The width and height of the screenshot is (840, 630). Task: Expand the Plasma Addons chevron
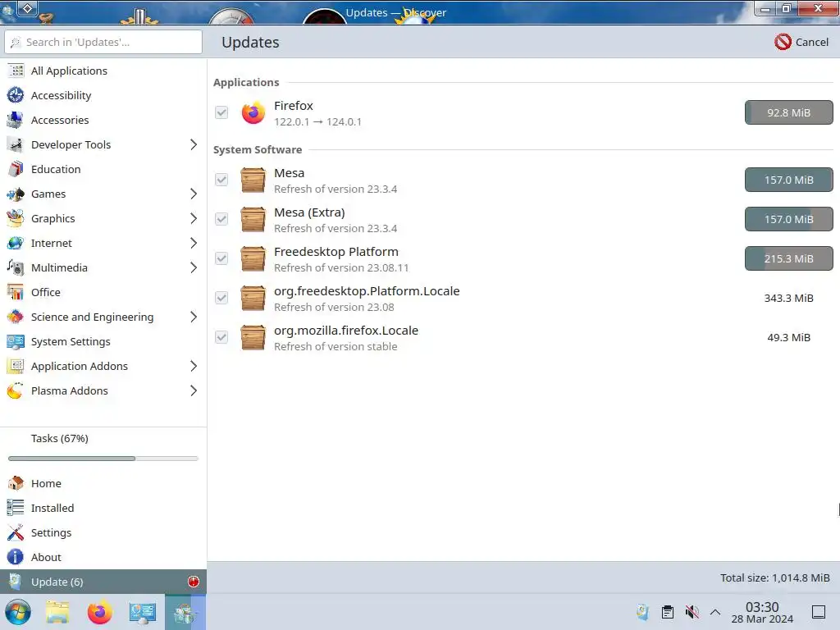194,391
